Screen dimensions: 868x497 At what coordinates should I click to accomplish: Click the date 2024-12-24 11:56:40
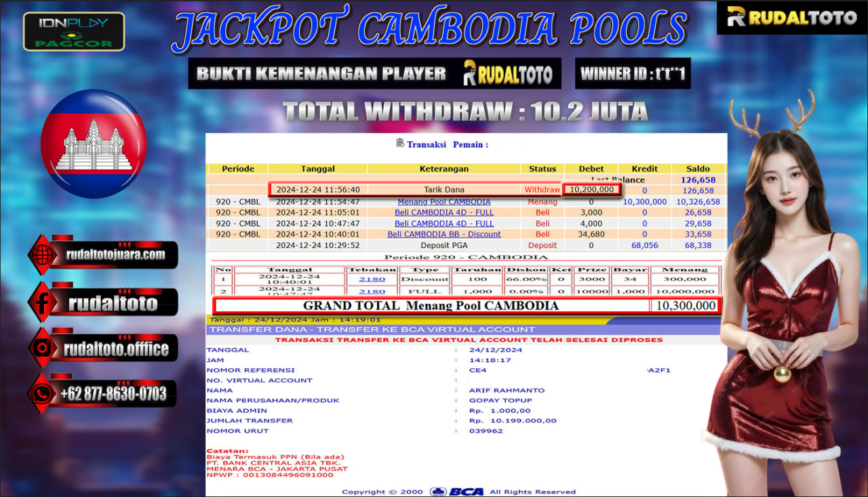(x=317, y=190)
